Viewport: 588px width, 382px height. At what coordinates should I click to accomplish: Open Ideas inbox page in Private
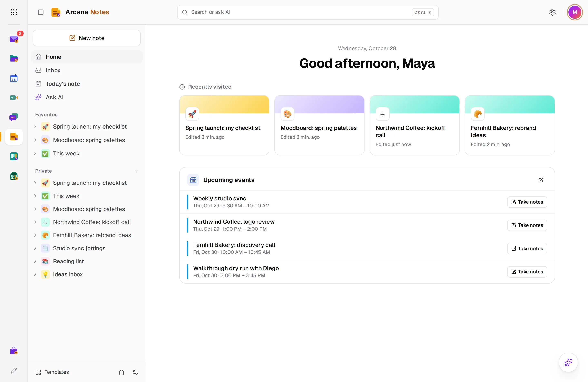point(87,274)
